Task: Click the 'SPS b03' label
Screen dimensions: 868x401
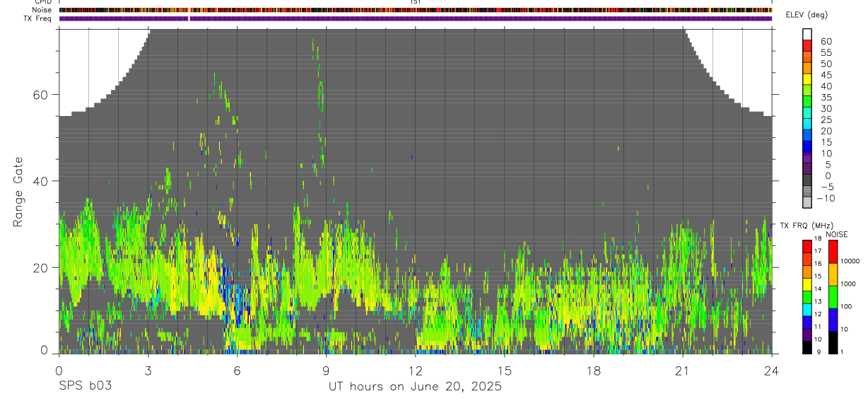Action: 85,386
